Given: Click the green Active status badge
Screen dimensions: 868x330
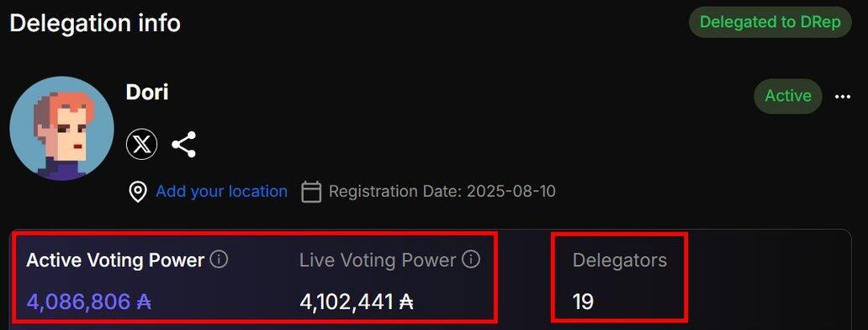Looking at the screenshot, I should [x=788, y=96].
